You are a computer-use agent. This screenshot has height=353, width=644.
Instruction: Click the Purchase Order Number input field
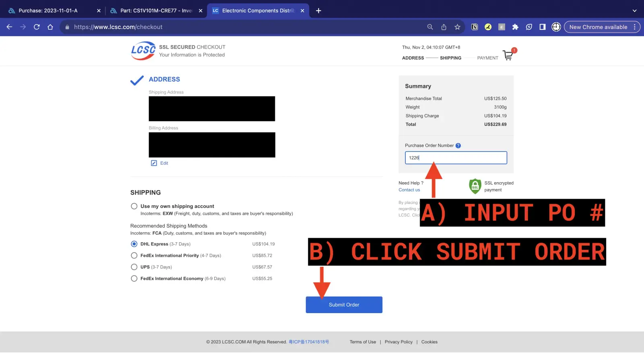(456, 158)
